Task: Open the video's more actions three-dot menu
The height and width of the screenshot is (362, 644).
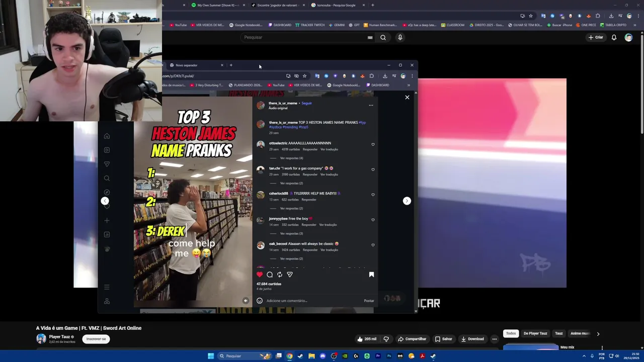Action: coord(494,339)
